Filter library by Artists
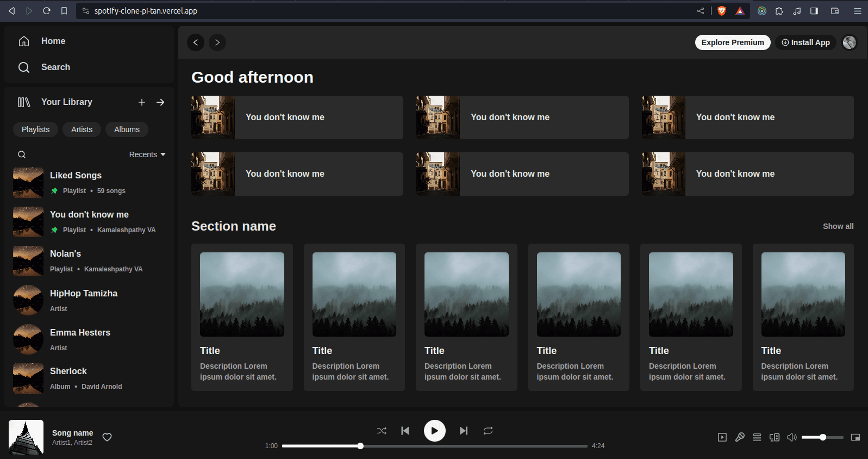Viewport: 868px width, 459px height. pyautogui.click(x=82, y=129)
